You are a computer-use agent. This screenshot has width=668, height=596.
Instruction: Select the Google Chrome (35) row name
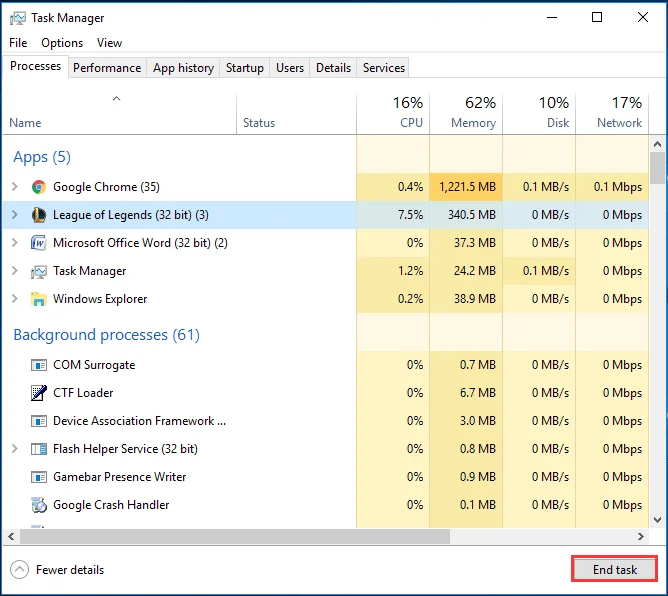[x=106, y=187]
